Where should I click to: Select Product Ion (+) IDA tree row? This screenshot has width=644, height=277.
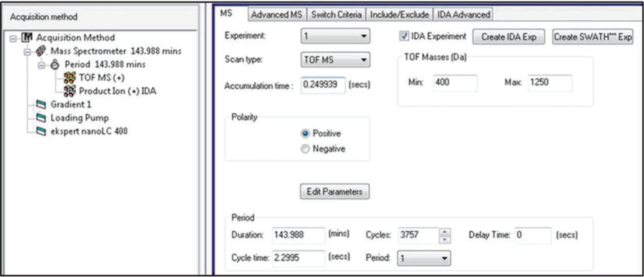(118, 91)
